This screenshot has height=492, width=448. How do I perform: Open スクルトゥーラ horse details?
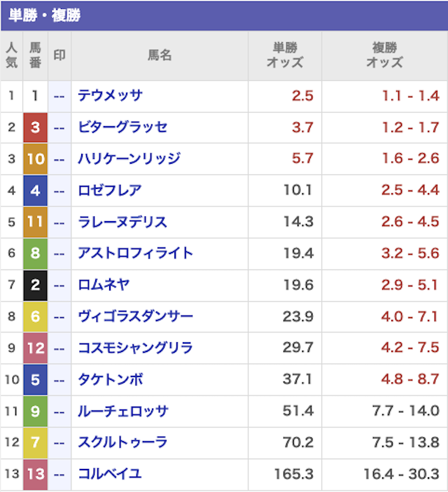pyautogui.click(x=122, y=442)
